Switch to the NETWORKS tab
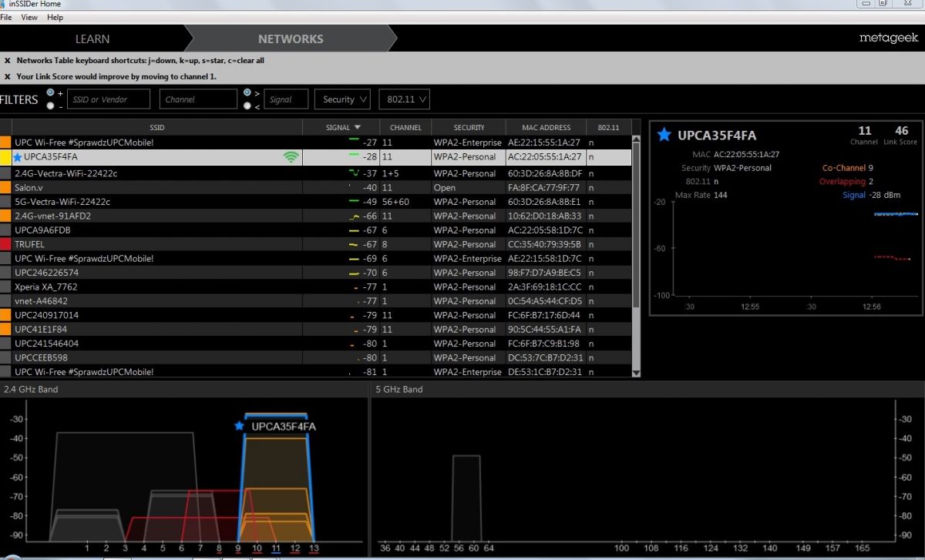Image resolution: width=925 pixels, height=560 pixels. tap(291, 39)
